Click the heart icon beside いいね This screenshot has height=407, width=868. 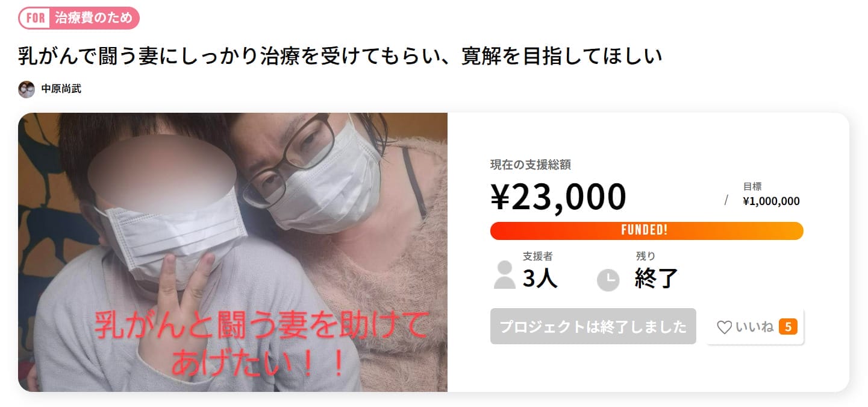point(724,327)
